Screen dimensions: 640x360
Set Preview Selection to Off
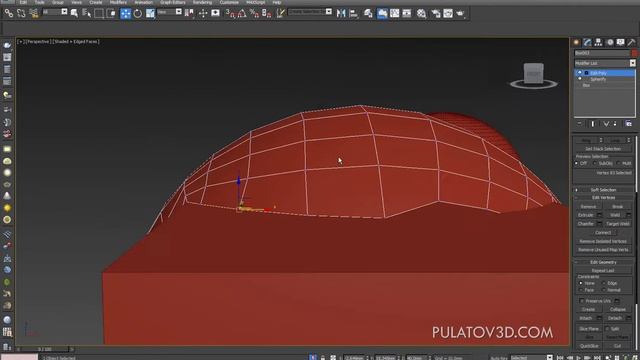point(576,163)
